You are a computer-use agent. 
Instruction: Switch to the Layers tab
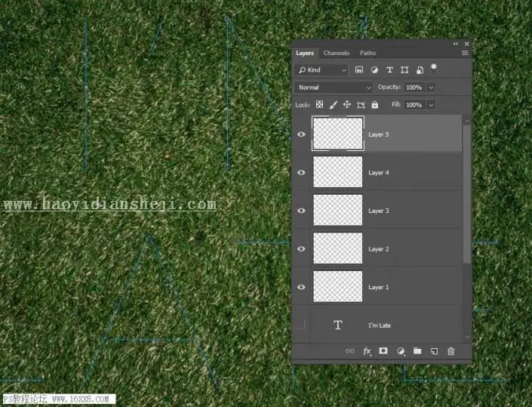305,53
